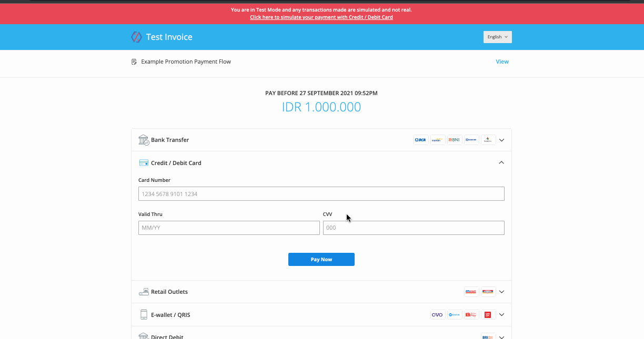The height and width of the screenshot is (339, 644).
Task: Click the Indomaret retail outlet logo
Action: (x=488, y=292)
